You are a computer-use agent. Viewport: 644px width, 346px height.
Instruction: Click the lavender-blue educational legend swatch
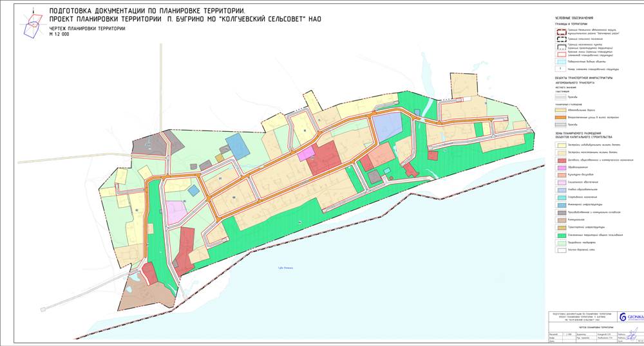(x=561, y=190)
